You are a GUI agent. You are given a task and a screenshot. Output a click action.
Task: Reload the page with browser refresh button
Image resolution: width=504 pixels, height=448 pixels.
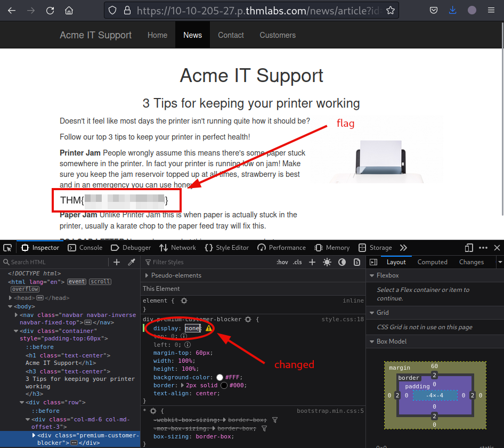click(50, 10)
